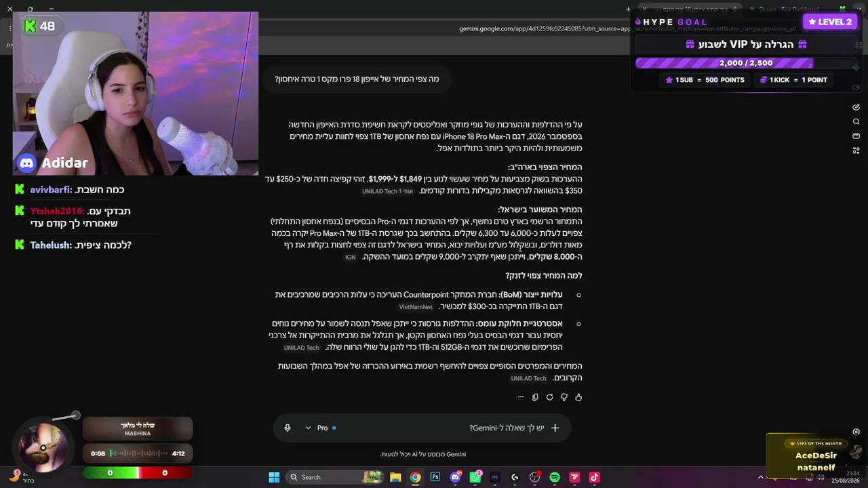The image size is (868, 488).
Task: Click the Adidar Discord name label
Action: (x=64, y=163)
